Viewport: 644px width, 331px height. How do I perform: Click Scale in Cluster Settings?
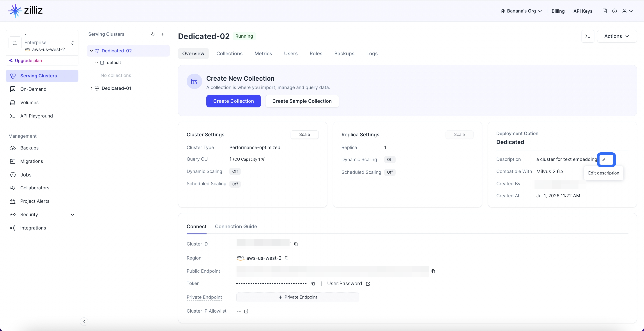coord(304,134)
